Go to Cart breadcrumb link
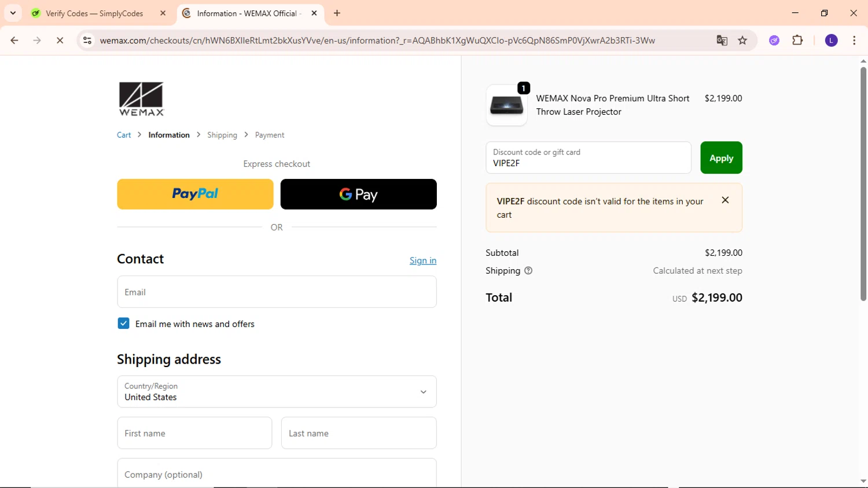 click(x=124, y=135)
